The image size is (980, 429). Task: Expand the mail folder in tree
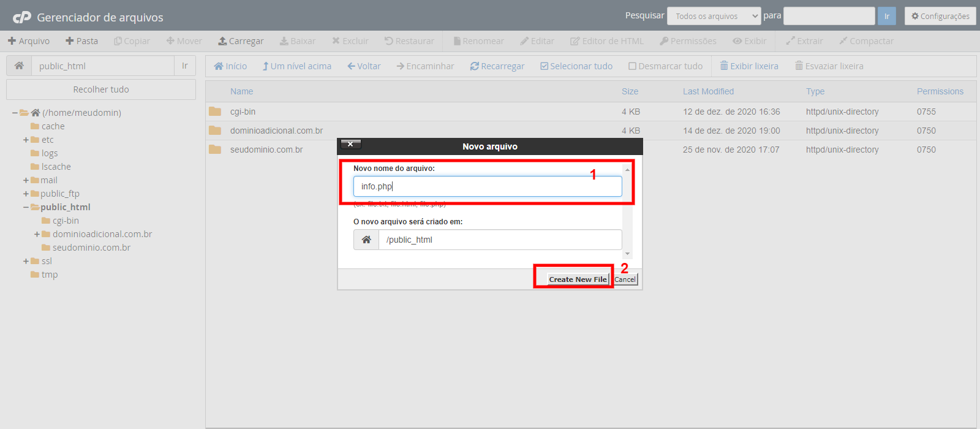26,180
